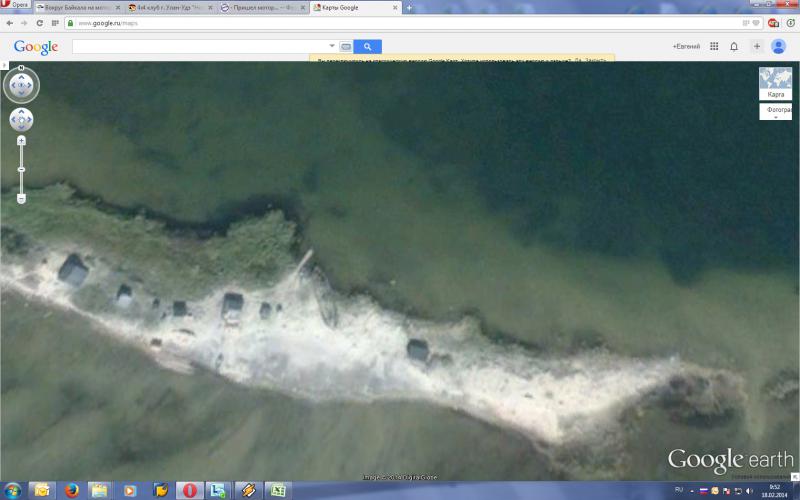Click the zoom slider handle
This screenshot has height=500, width=800.
pos(21,169)
